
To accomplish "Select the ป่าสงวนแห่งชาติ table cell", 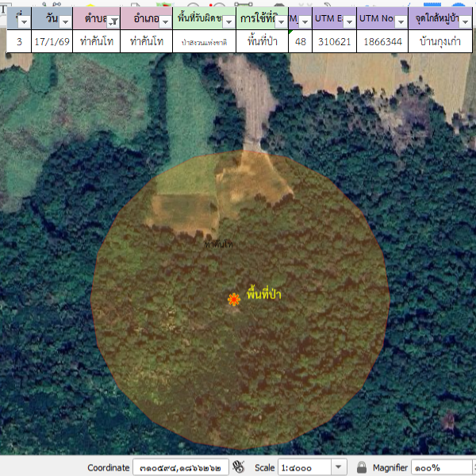I will point(204,41).
